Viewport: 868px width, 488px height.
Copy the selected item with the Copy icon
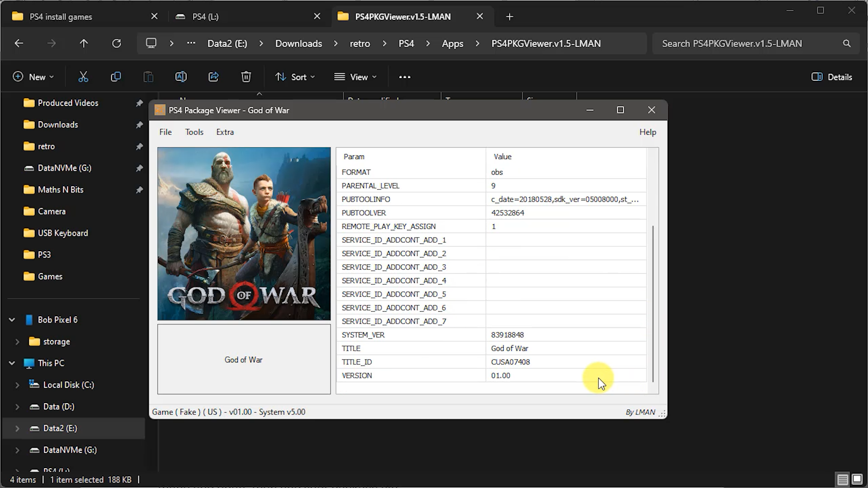116,76
